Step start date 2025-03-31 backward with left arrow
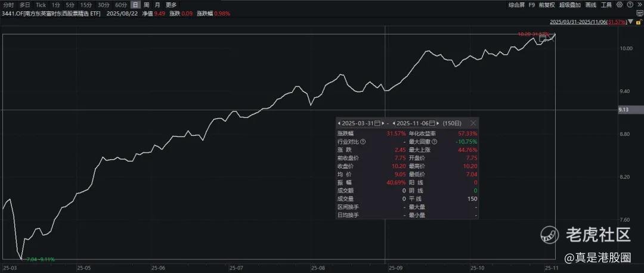Viewport: 644px width, 273px height. (x=339, y=123)
